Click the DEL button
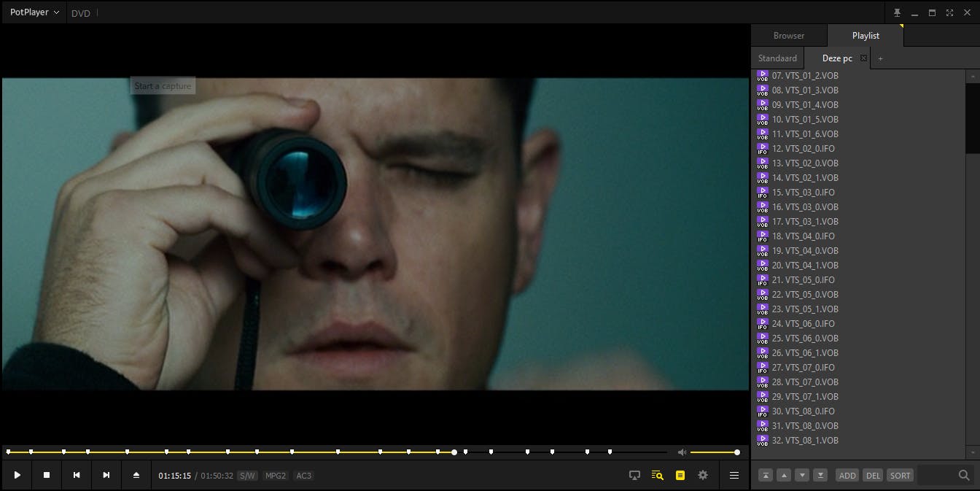Screen dimensions: 980x491 (x=873, y=475)
